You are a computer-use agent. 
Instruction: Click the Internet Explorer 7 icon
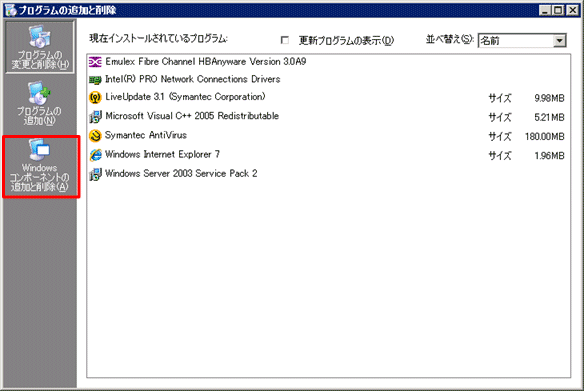click(x=95, y=155)
